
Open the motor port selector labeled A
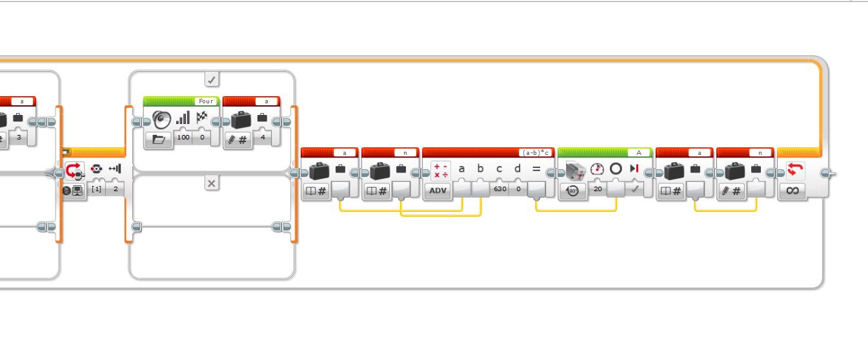click(x=639, y=153)
